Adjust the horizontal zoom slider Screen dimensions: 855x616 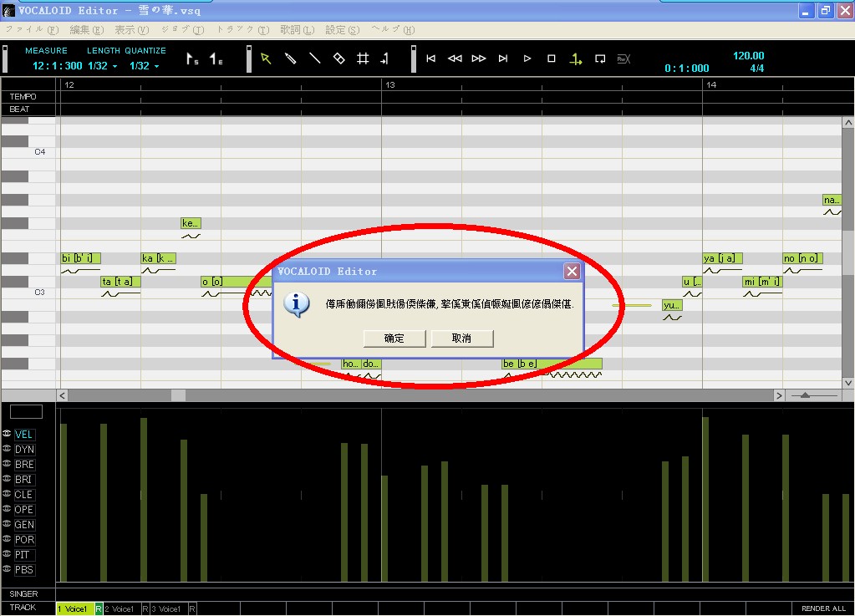[804, 395]
